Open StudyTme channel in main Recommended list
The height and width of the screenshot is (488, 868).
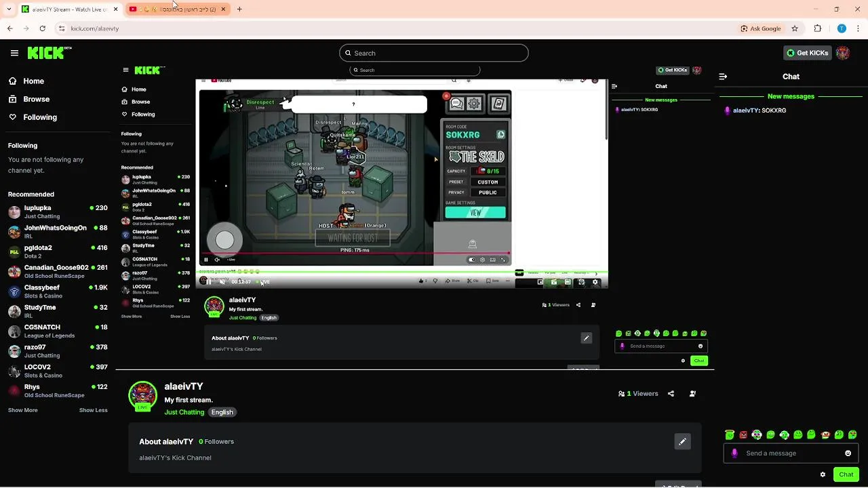point(58,311)
